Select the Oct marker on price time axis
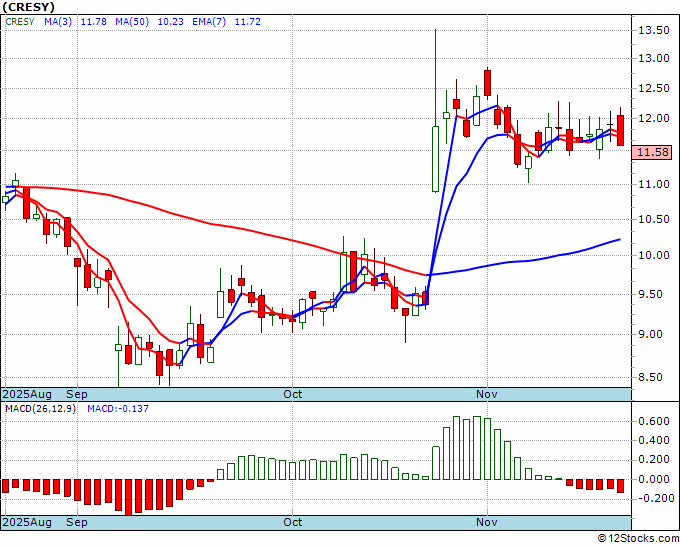 (293, 394)
